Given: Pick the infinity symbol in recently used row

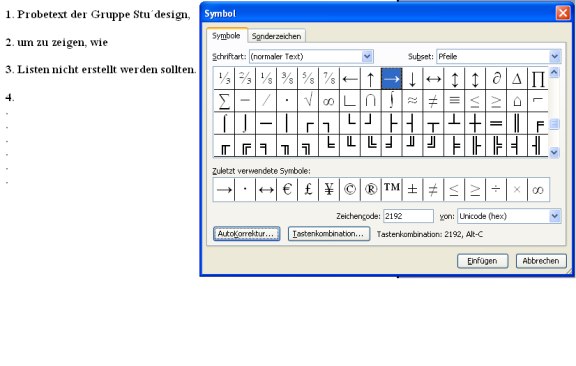Looking at the screenshot, I should (538, 190).
